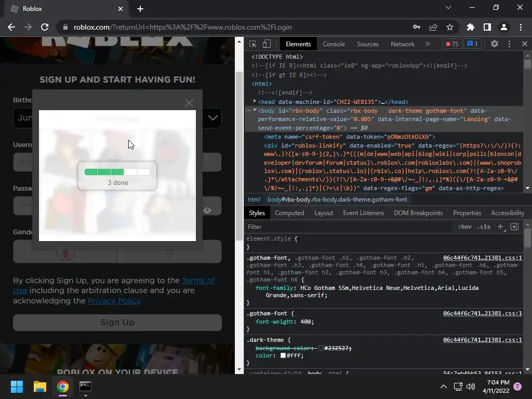Focus the Styles Filter field

(x=350, y=227)
